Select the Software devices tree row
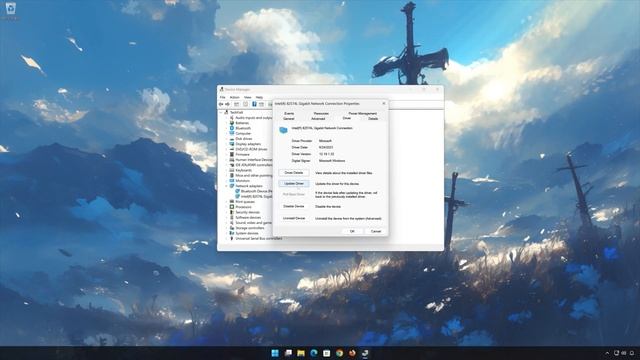The image size is (640, 360). [247, 218]
